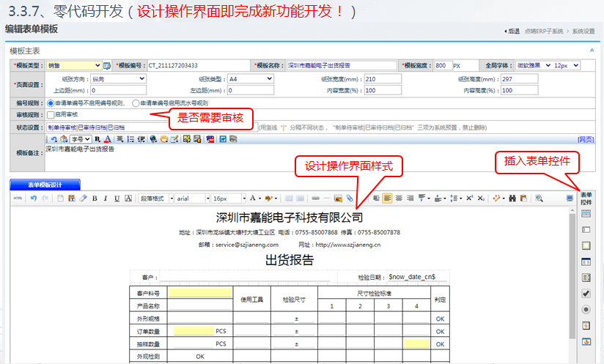Click the 模板名称 text field
The width and height of the screenshot is (604, 364).
click(341, 65)
